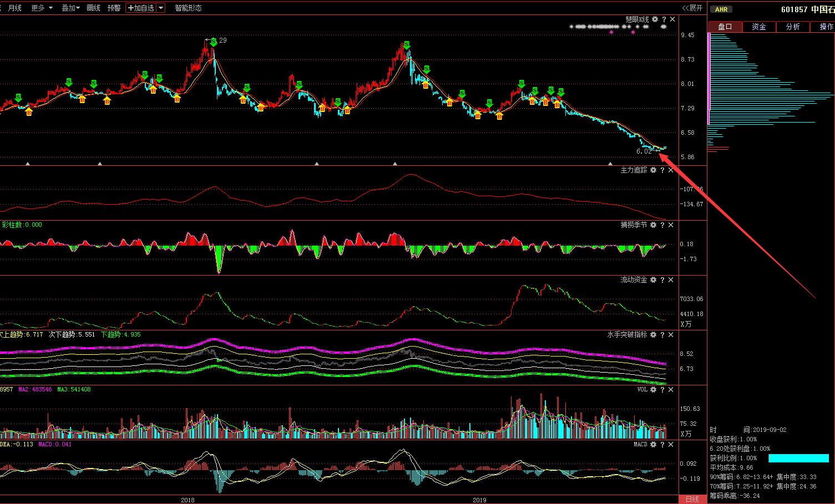Click the 6.02 low price label
835x504 pixels.
pyautogui.click(x=644, y=151)
